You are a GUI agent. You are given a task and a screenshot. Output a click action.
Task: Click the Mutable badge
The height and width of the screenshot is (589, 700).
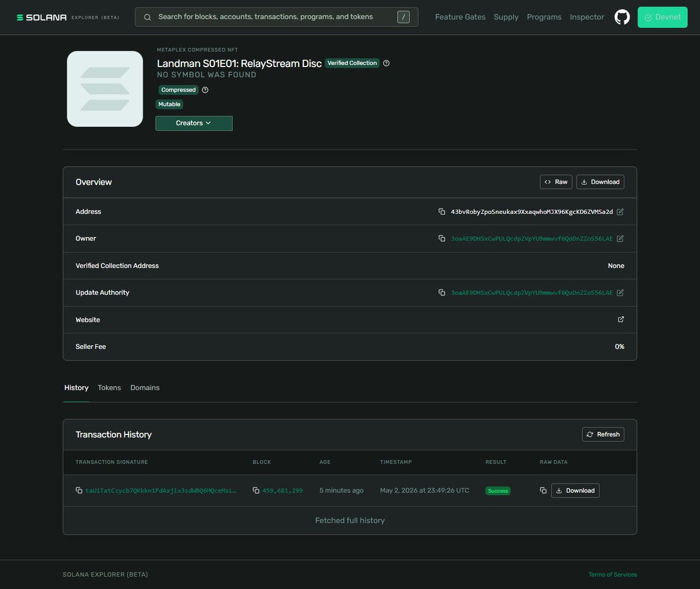[x=169, y=104]
